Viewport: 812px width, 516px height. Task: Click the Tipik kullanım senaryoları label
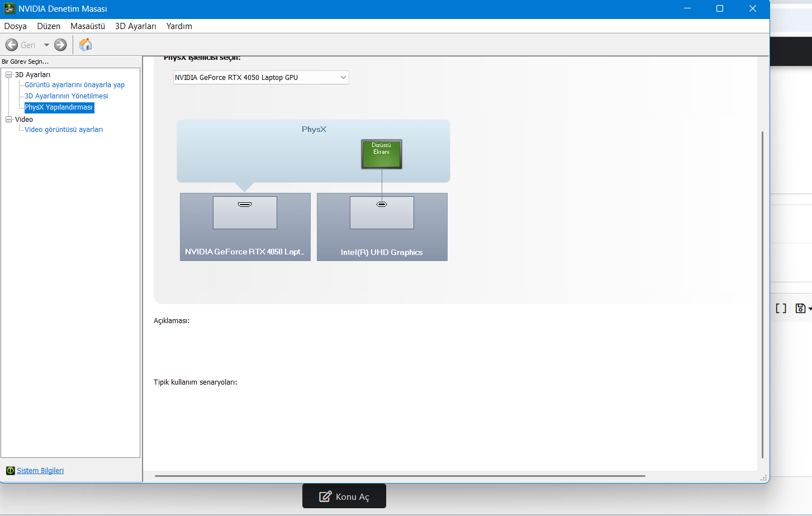(x=196, y=382)
